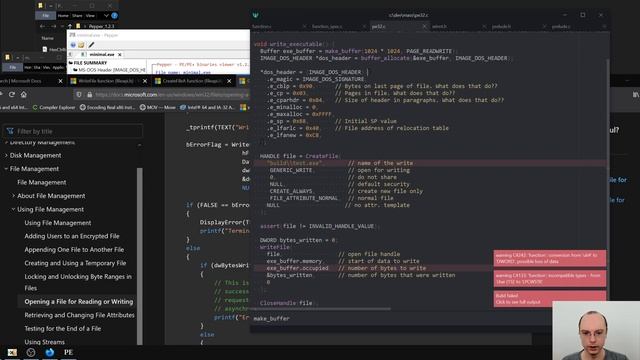Open Creating and Using a Temporary File
Image resolution: width=640 pixels, height=360 pixels.
[75, 263]
